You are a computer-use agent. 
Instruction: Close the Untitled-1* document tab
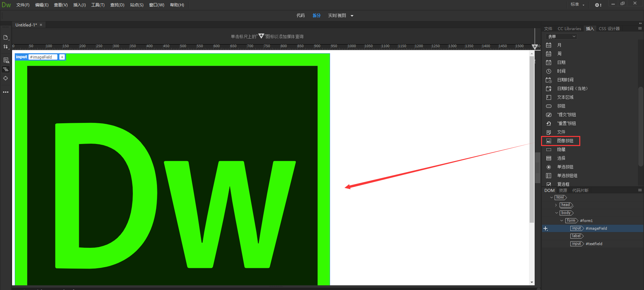41,25
